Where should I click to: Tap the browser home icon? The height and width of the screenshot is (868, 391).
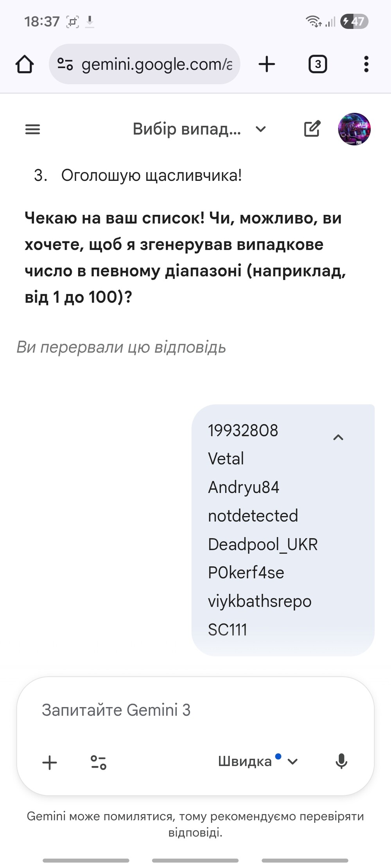click(x=25, y=64)
